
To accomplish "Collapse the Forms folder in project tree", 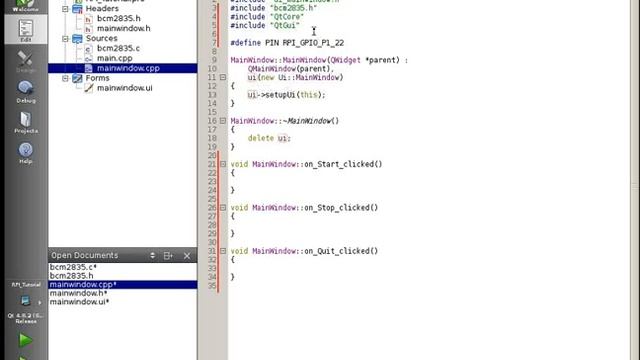I will click(x=65, y=78).
